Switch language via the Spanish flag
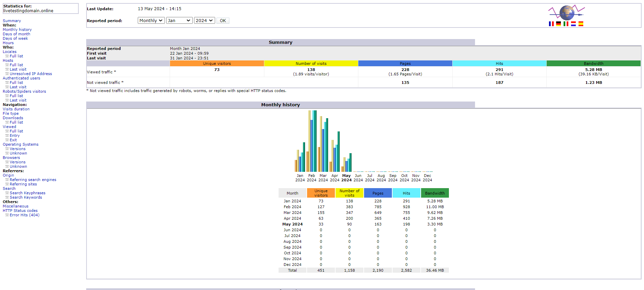644x290 pixels. coord(581,24)
